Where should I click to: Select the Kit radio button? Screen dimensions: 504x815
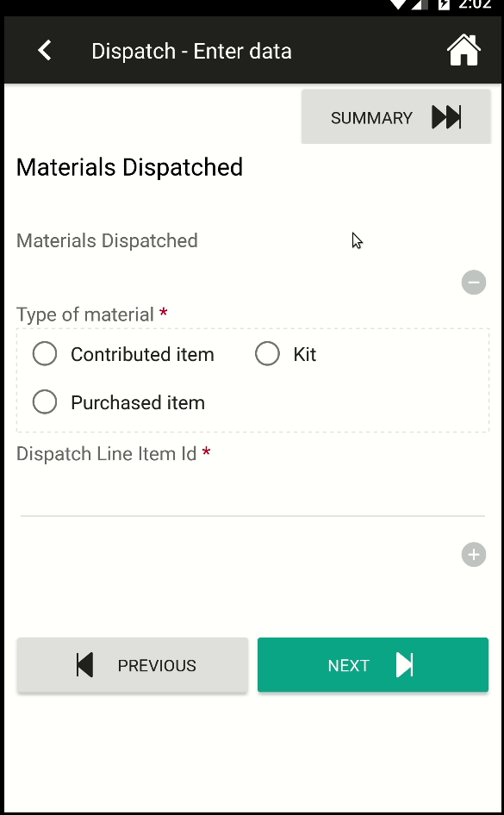pyautogui.click(x=267, y=354)
